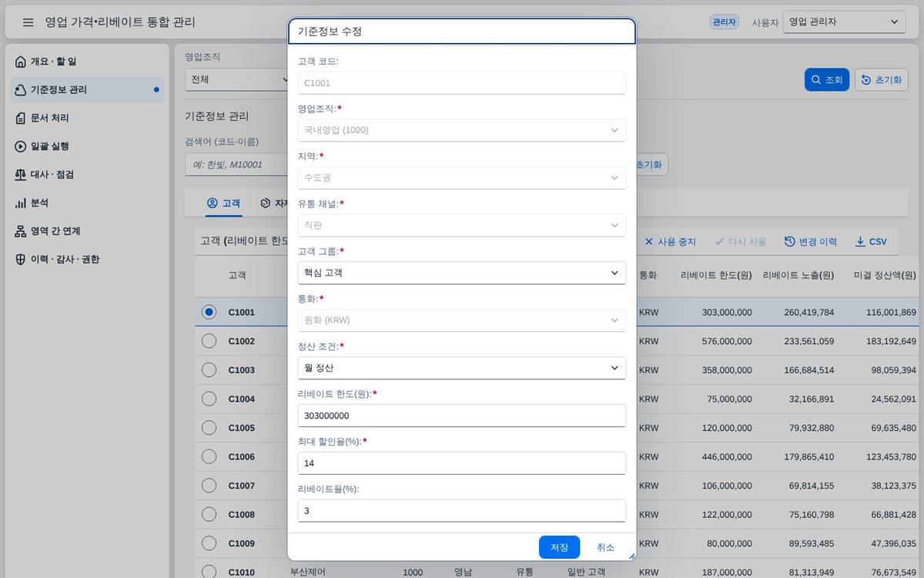Click the 변경 이력 button
This screenshot has height=578, width=924.
(810, 242)
